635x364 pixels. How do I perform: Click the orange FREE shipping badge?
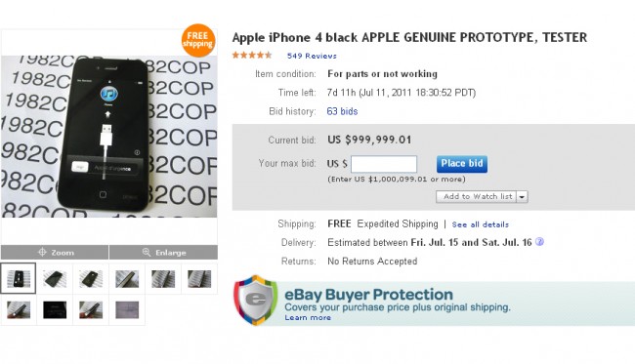click(x=197, y=40)
